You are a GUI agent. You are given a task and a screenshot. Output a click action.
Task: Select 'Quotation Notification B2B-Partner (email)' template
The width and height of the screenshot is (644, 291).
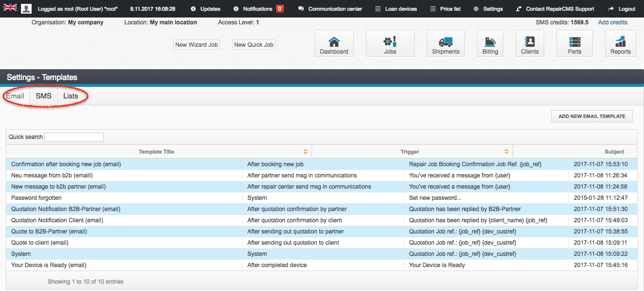(x=66, y=209)
